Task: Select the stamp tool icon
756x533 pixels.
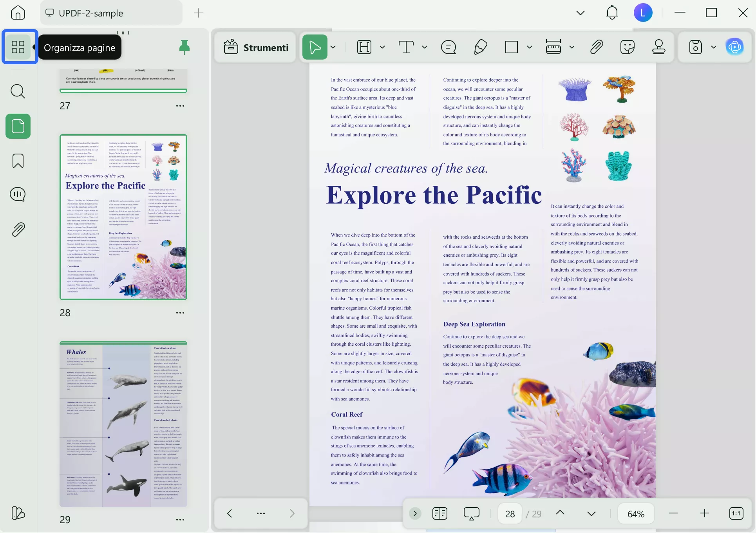Action: tap(658, 47)
